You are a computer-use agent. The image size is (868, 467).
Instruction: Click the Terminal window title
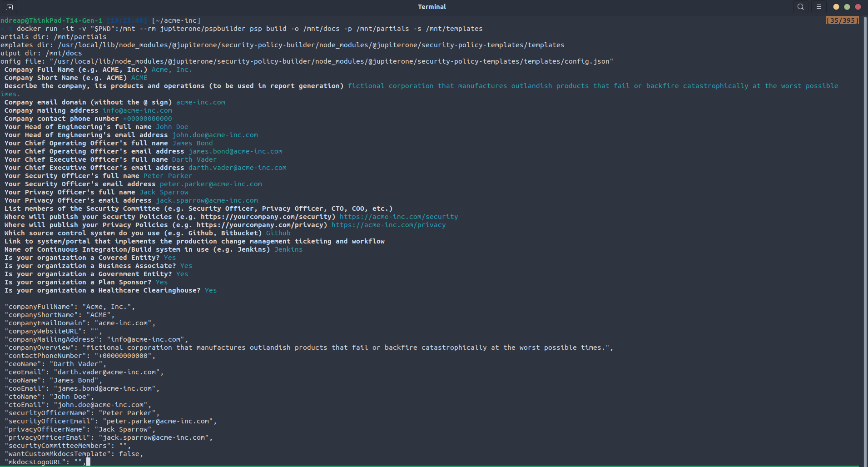point(432,7)
